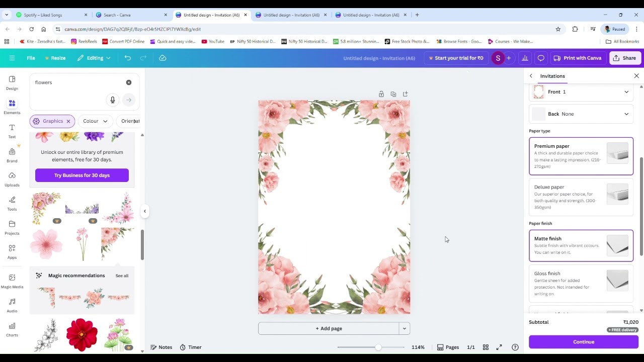Collapse the side panel with arrow
644x362 pixels.
click(x=145, y=211)
